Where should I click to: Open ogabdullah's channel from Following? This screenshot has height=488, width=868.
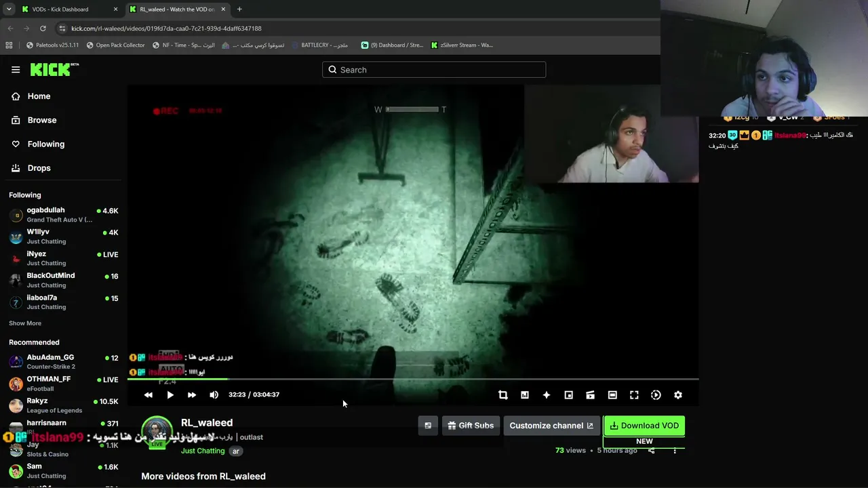coord(64,215)
